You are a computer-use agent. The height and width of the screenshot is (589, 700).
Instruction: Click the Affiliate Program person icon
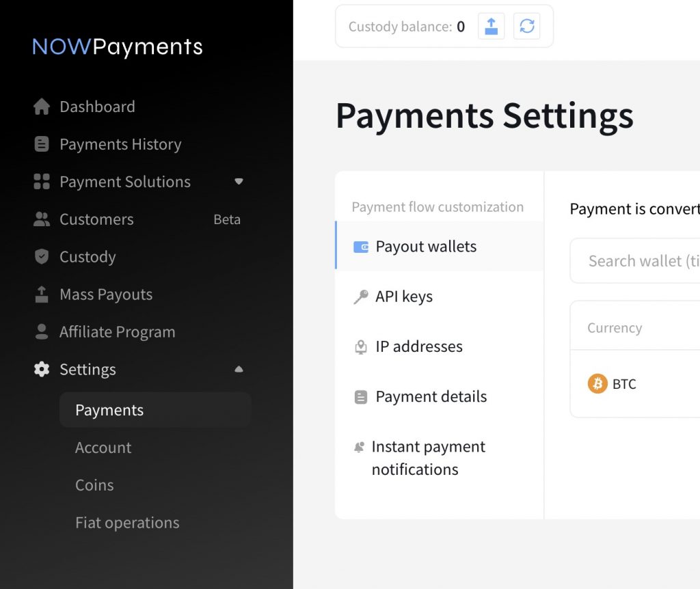42,331
